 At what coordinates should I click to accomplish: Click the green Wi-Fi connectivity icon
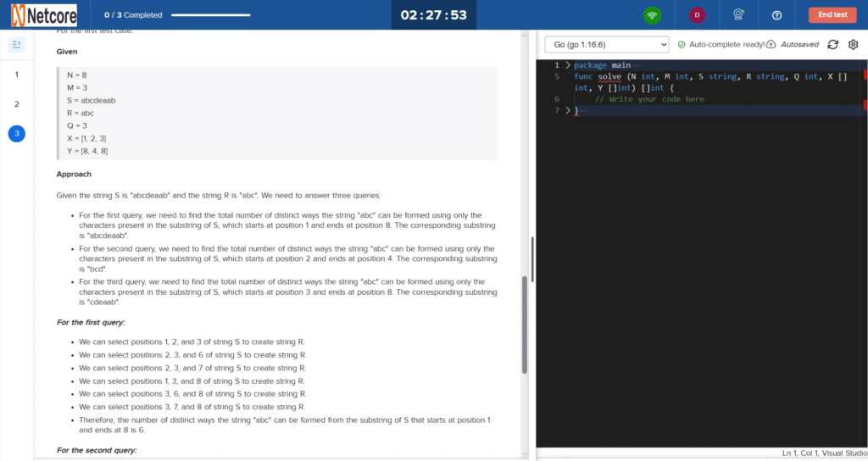tap(652, 15)
